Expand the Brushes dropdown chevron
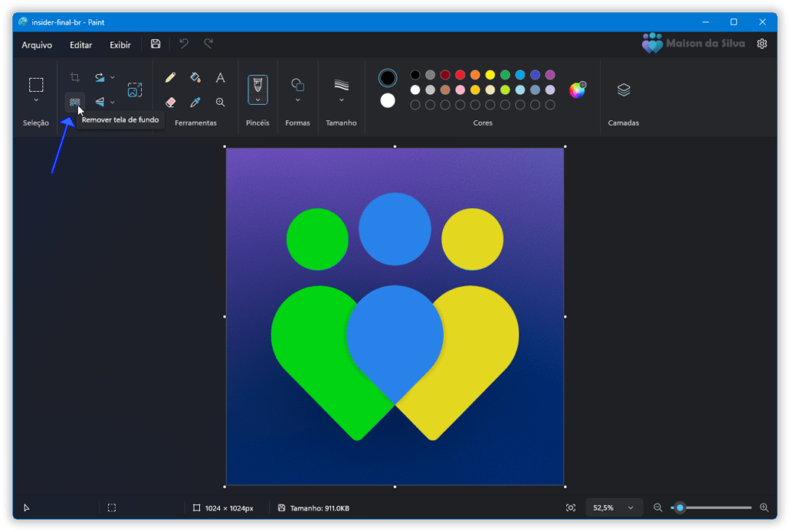This screenshot has height=532, width=790. coord(258,100)
